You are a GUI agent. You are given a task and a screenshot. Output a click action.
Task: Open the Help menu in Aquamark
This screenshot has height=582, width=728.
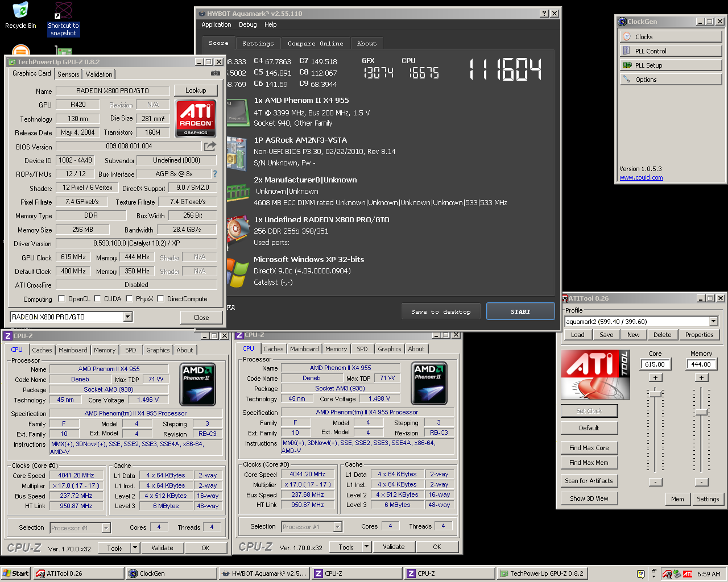coord(271,25)
